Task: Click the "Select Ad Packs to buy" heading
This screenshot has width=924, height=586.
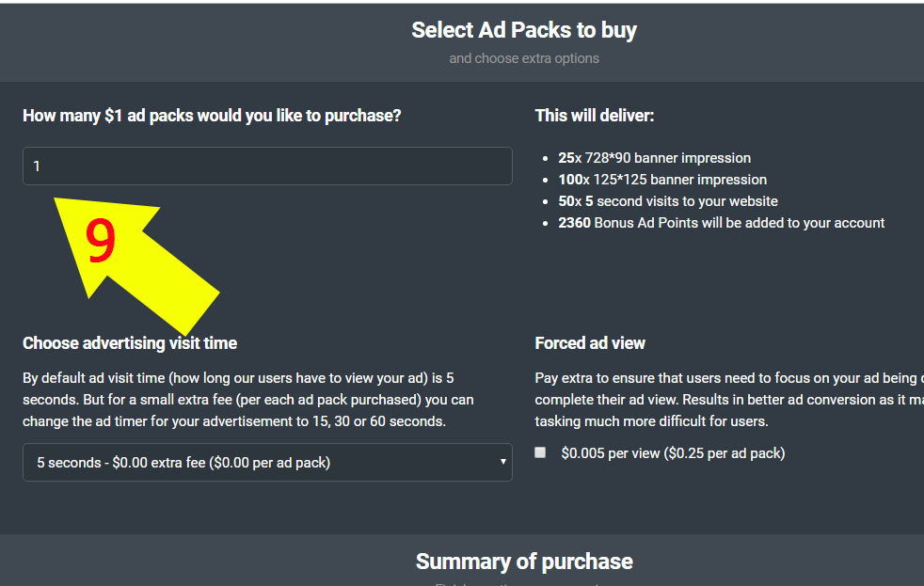Action: point(523,30)
